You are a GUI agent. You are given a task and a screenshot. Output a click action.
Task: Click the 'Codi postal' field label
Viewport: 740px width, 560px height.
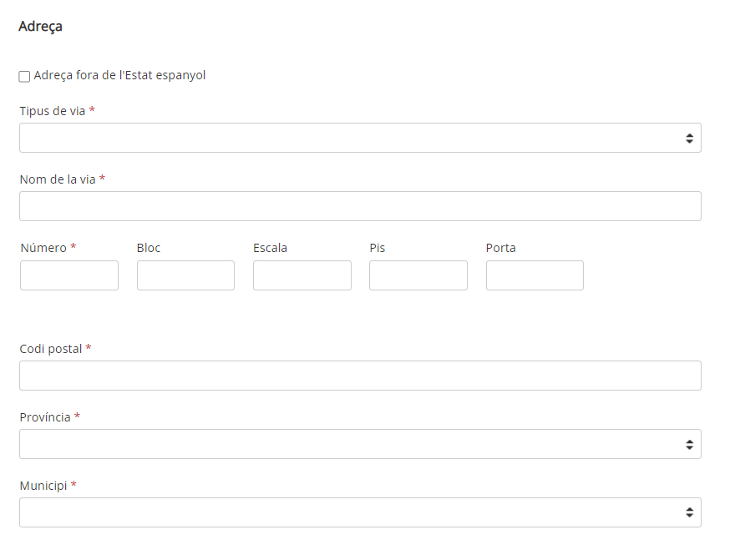click(x=51, y=349)
